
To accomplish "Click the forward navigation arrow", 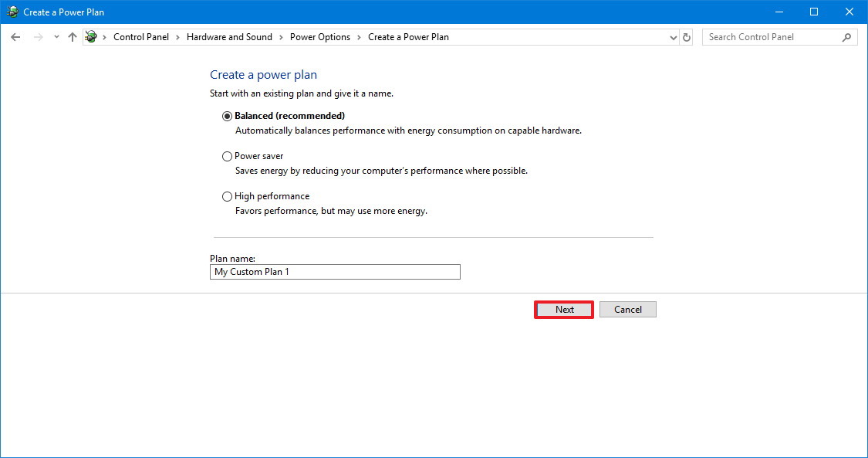I will click(x=37, y=36).
